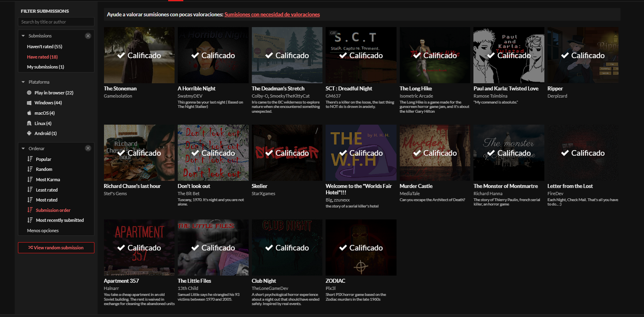Sort submissions by Least rated

tap(47, 190)
